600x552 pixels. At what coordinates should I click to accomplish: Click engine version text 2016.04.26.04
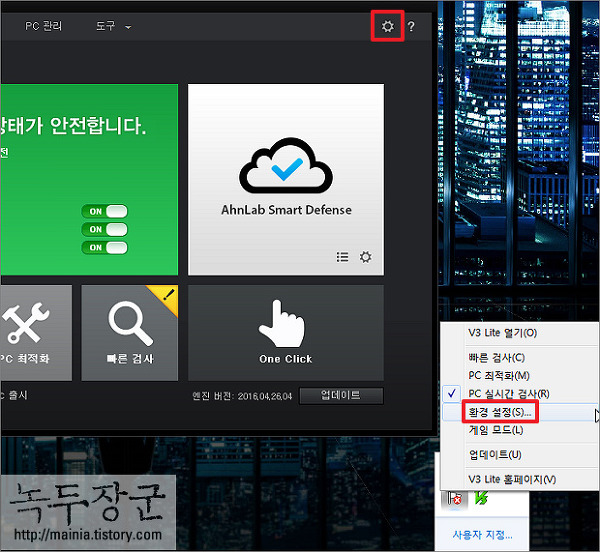(x=265, y=396)
